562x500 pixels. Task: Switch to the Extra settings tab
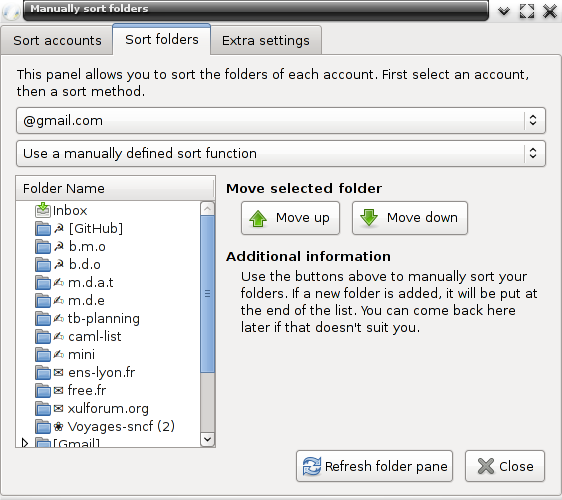266,41
